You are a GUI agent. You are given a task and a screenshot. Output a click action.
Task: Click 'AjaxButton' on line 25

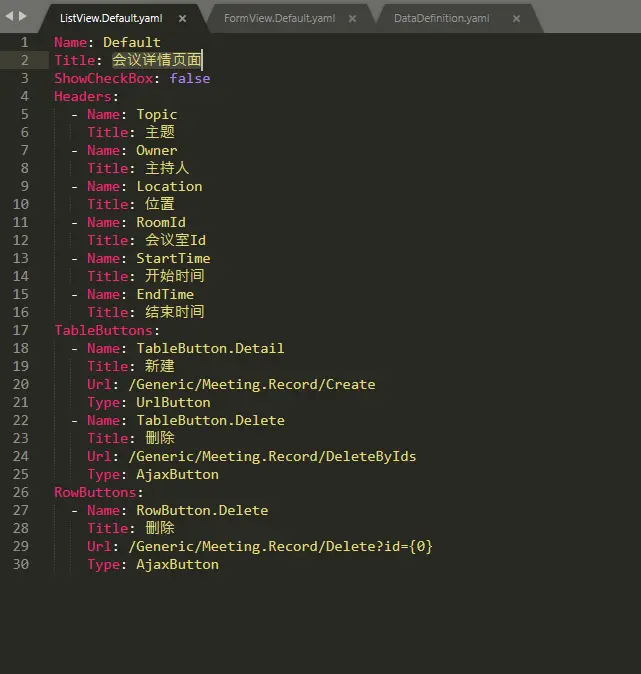[x=177, y=475]
